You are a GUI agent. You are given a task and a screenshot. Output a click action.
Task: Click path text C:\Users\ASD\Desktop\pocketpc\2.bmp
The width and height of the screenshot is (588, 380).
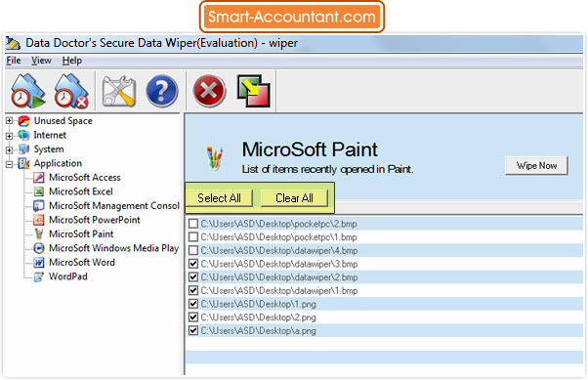tap(278, 224)
